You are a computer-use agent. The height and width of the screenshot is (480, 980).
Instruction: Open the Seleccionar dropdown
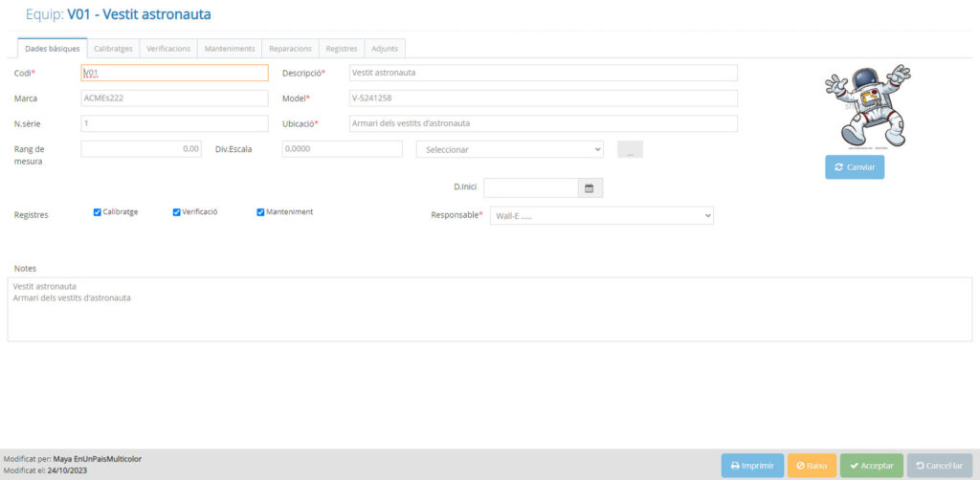pyautogui.click(x=510, y=150)
